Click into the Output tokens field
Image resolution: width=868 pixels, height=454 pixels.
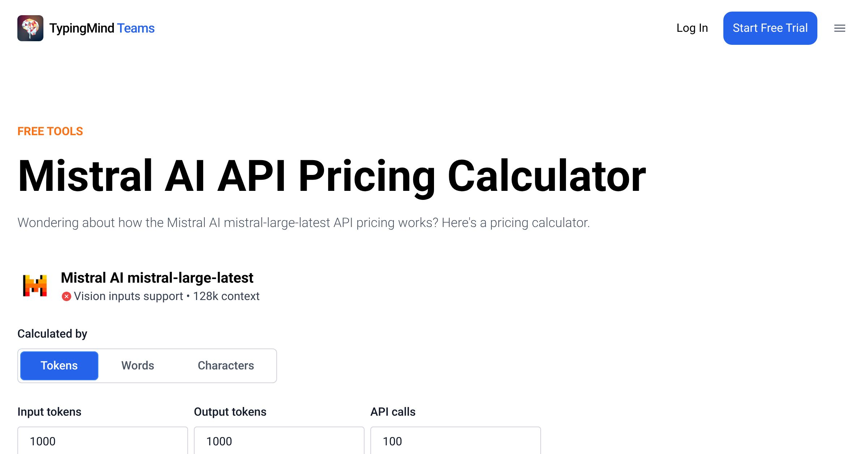point(279,441)
